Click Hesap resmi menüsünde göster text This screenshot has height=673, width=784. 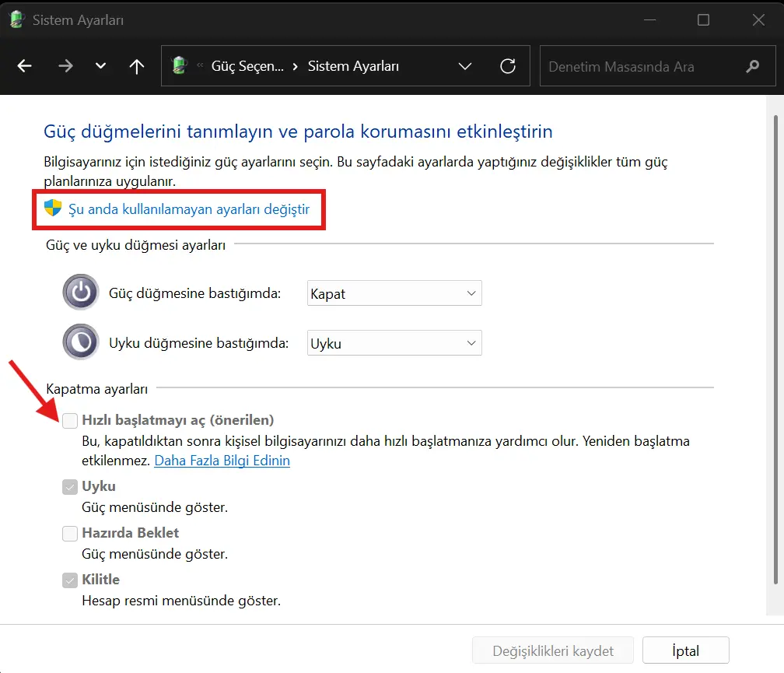(x=181, y=601)
